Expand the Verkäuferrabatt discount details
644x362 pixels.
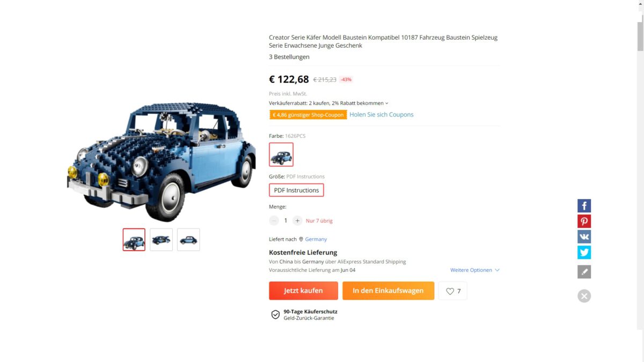386,103
